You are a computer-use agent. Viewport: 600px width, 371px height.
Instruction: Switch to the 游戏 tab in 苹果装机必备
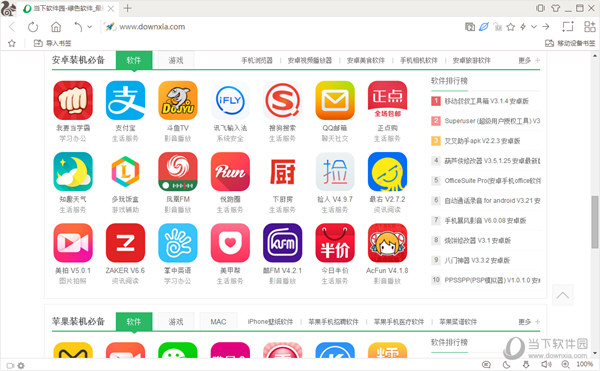(x=176, y=322)
